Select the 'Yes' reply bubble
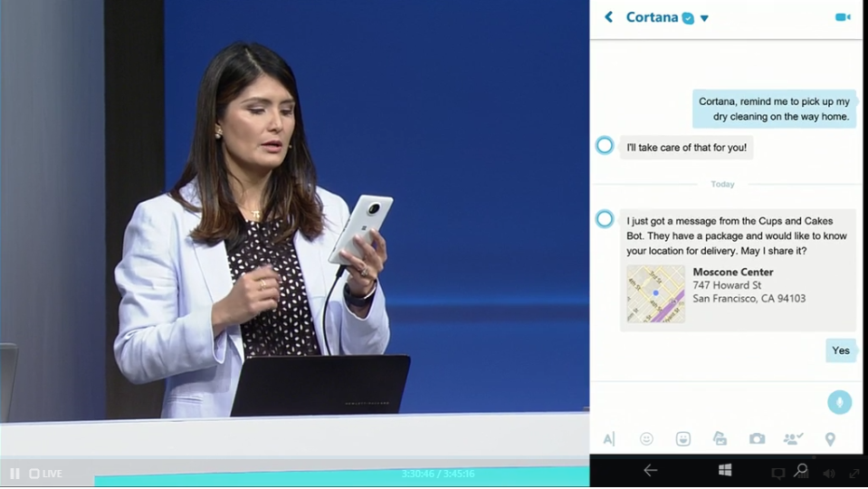 (840, 350)
